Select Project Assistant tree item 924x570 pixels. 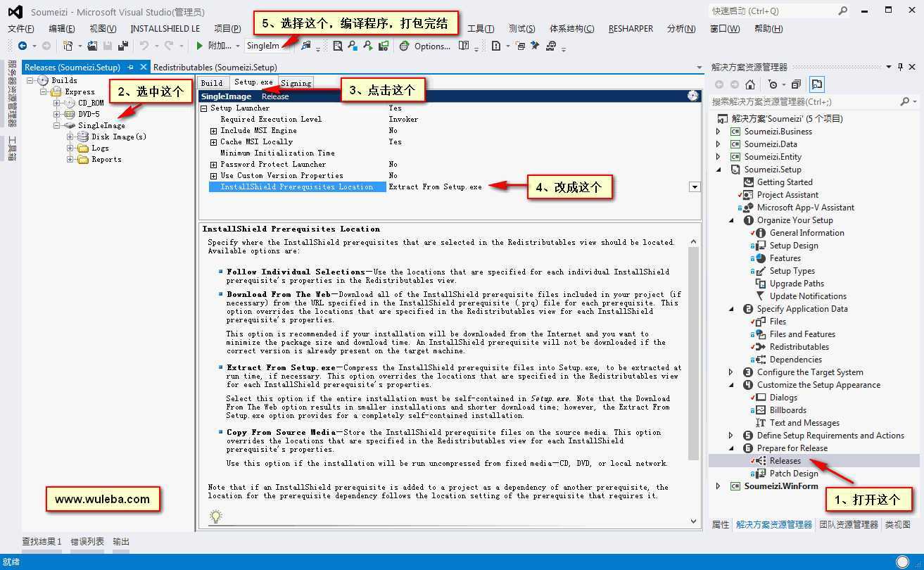click(787, 195)
